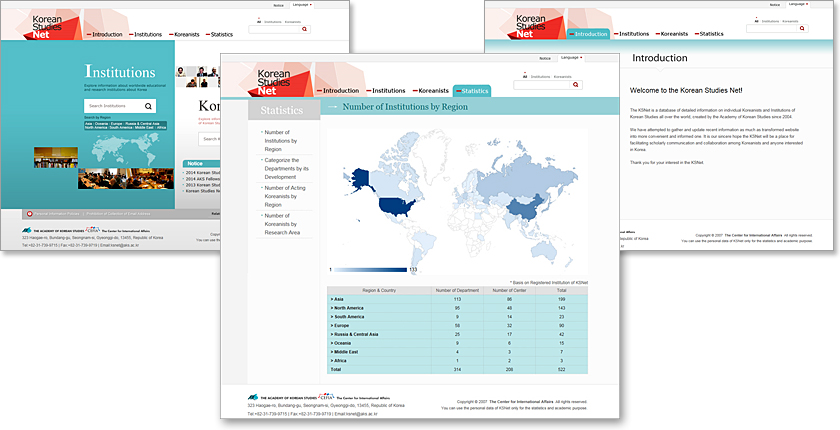The width and height of the screenshot is (840, 430).
Task: Click Notice tab atop left window
Action: point(279,5)
